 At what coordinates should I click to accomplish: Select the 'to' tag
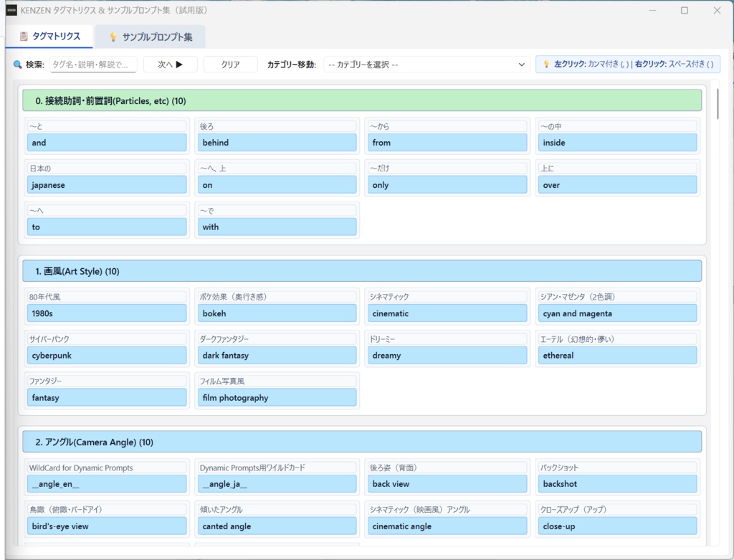[107, 227]
